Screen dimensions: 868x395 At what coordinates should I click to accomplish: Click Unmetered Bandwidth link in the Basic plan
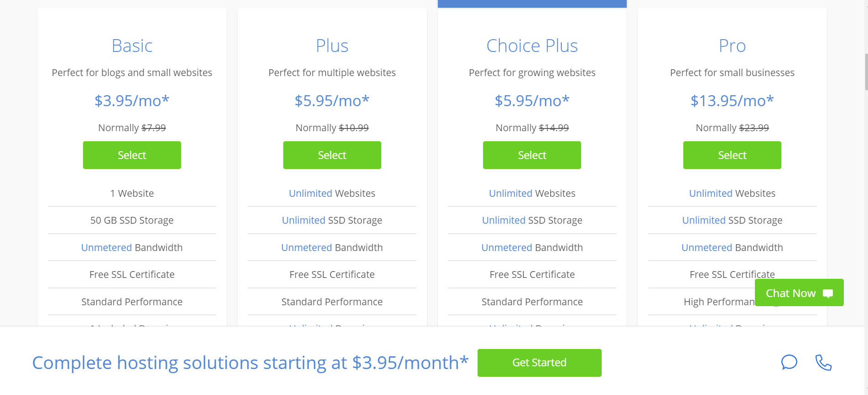click(106, 247)
